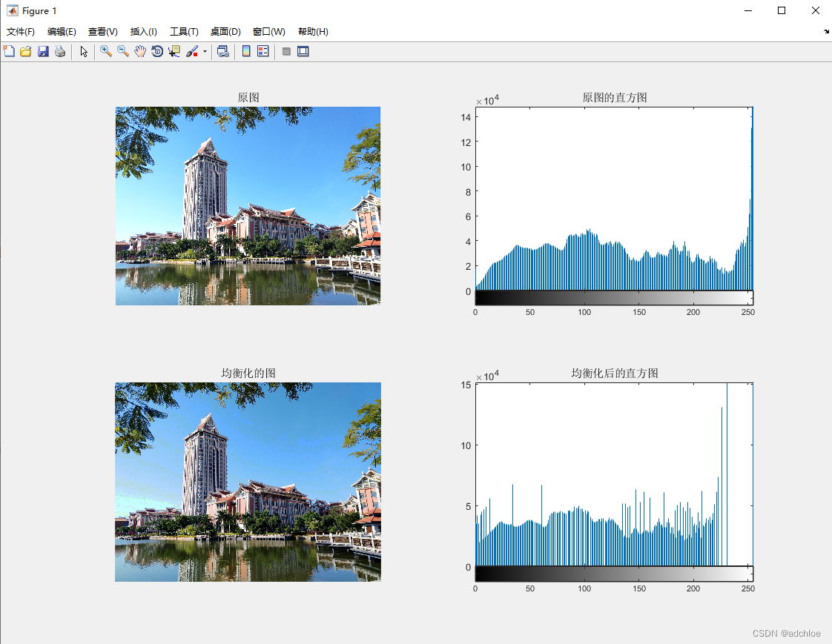Click the equalized image 均衡化的图
The image size is (832, 644).
[248, 482]
